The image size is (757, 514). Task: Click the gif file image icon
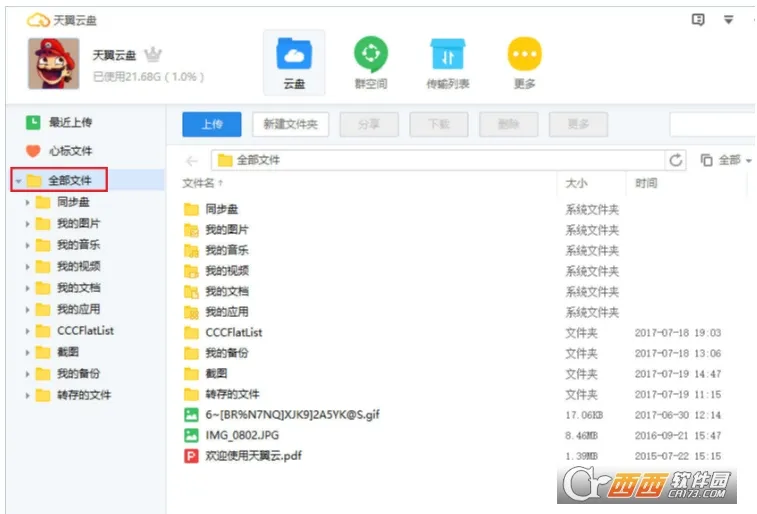(x=191, y=415)
